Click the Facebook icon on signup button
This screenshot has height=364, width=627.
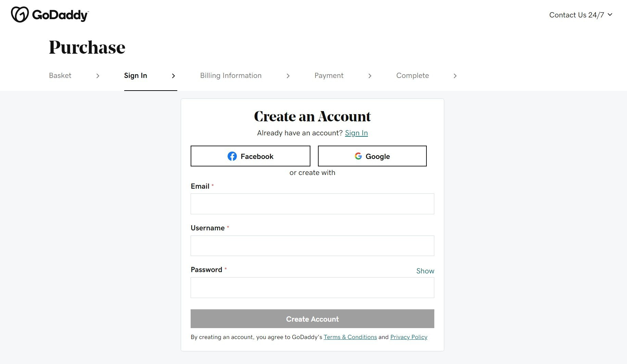tap(232, 156)
